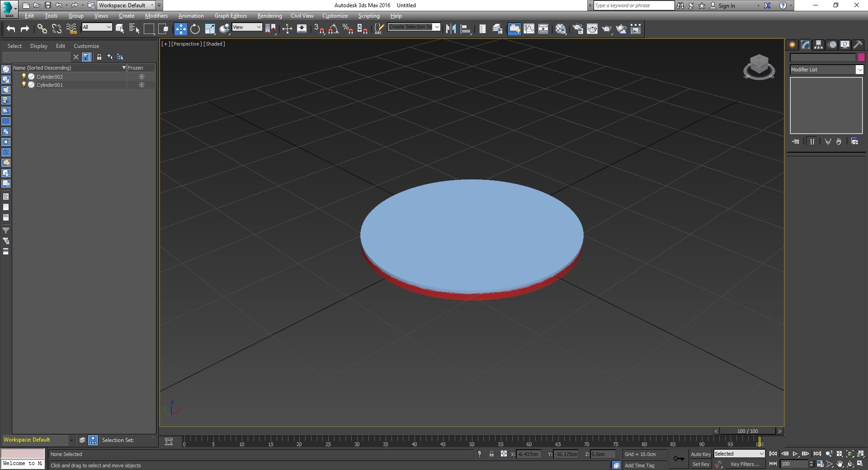Click the Align tool icon
This screenshot has height=470, width=868.
pos(466,29)
